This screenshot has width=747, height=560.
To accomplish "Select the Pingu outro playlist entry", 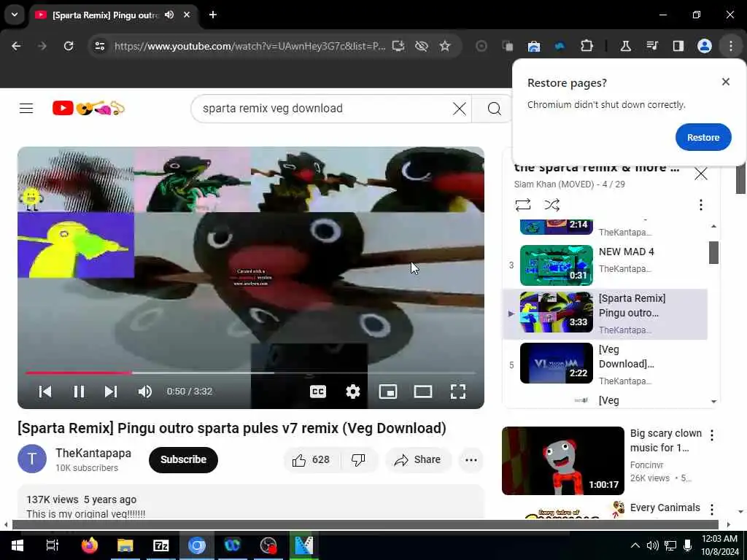I will [x=605, y=314].
